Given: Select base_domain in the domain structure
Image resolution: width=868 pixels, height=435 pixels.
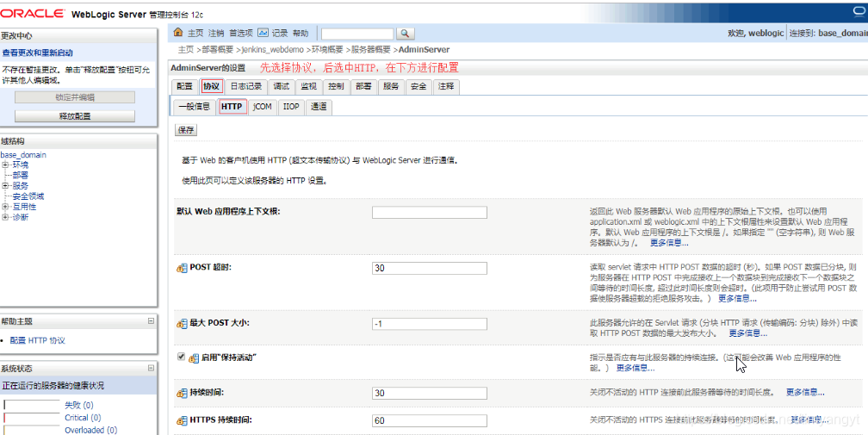Looking at the screenshot, I should pos(23,155).
